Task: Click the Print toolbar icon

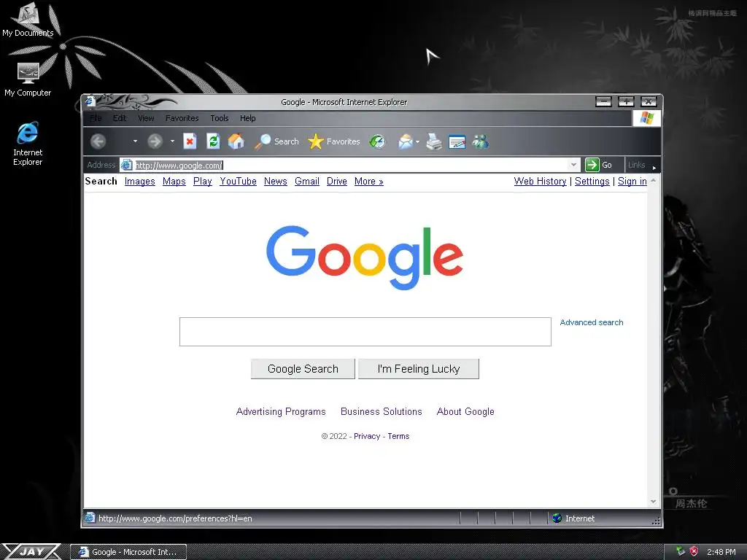Action: 433,141
